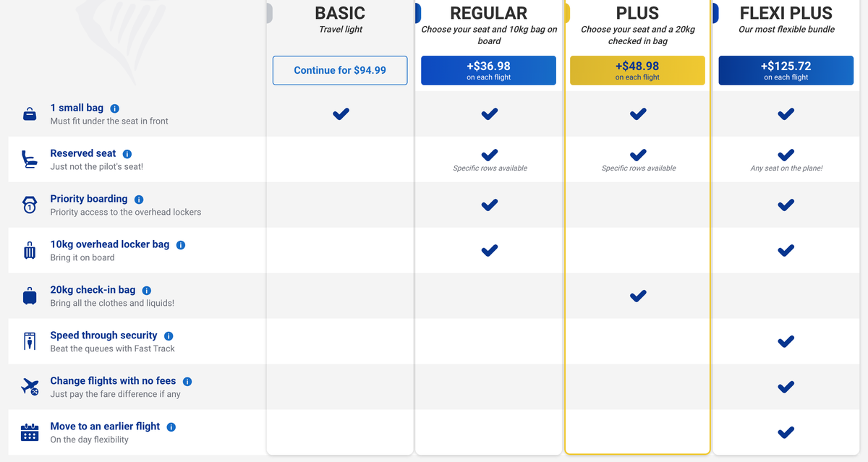The image size is (868, 462).
Task: Click the priority boarding icon
Action: [29, 204]
